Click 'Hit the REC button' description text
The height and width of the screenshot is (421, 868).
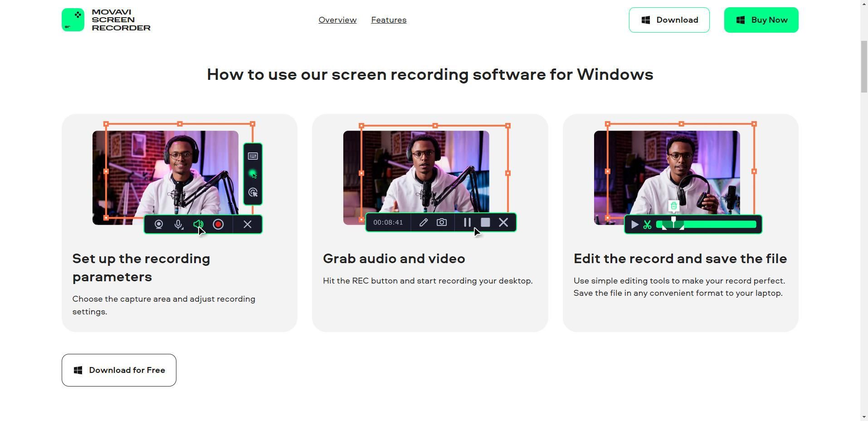pyautogui.click(x=428, y=281)
